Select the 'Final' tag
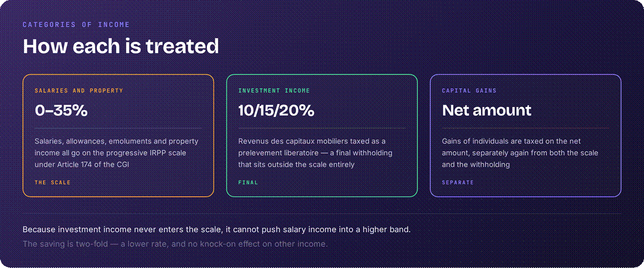The image size is (644, 268). click(x=248, y=183)
